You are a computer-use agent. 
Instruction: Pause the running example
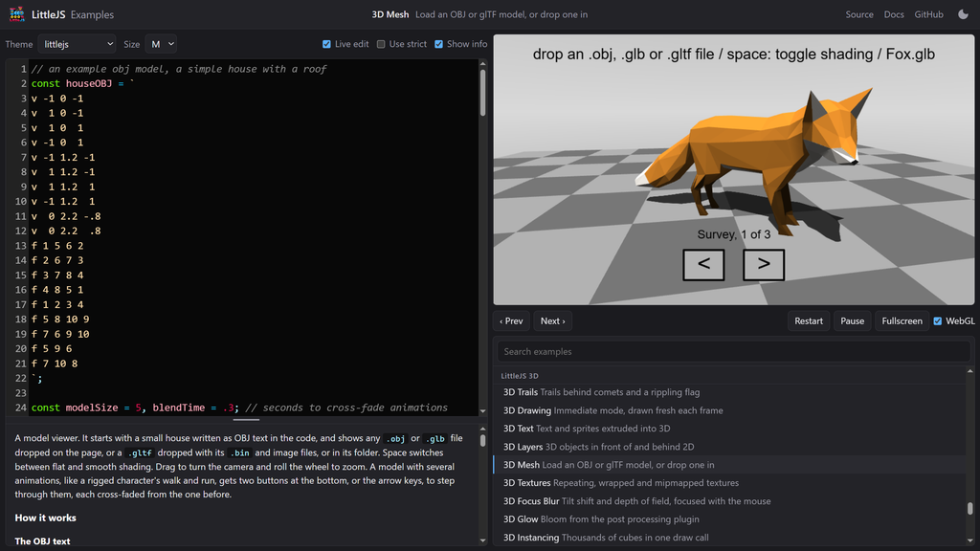[853, 321]
